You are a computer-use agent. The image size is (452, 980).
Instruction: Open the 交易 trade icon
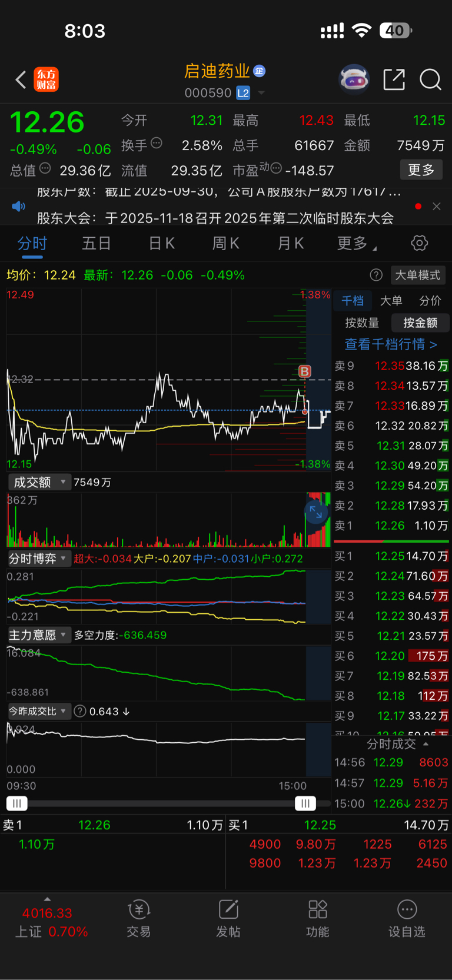pos(139,919)
